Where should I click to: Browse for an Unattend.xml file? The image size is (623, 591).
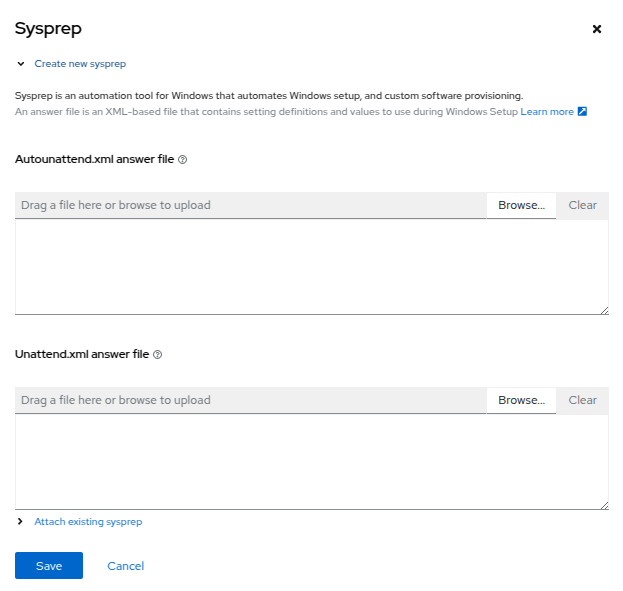point(521,400)
